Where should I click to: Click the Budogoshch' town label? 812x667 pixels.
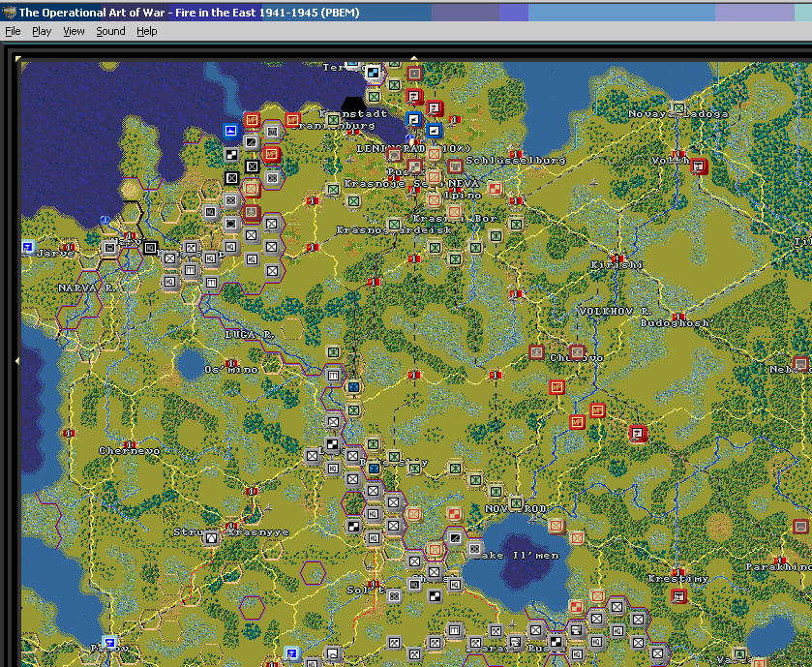(677, 323)
